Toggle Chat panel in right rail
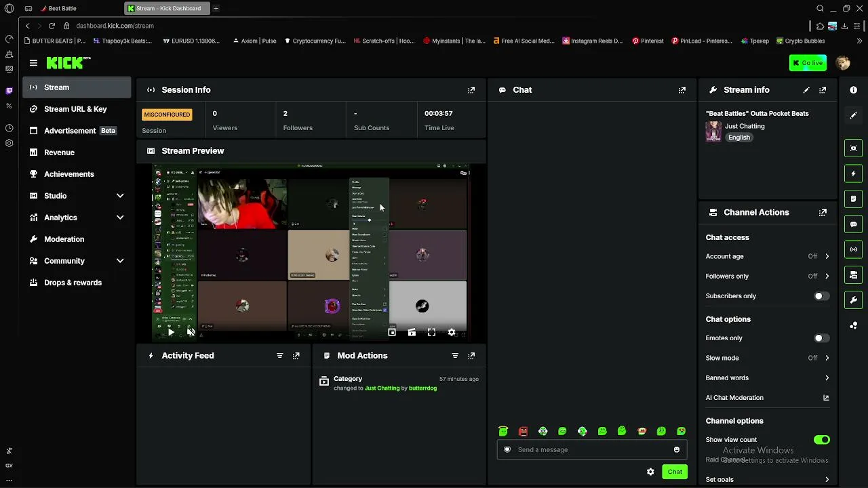 (x=853, y=224)
